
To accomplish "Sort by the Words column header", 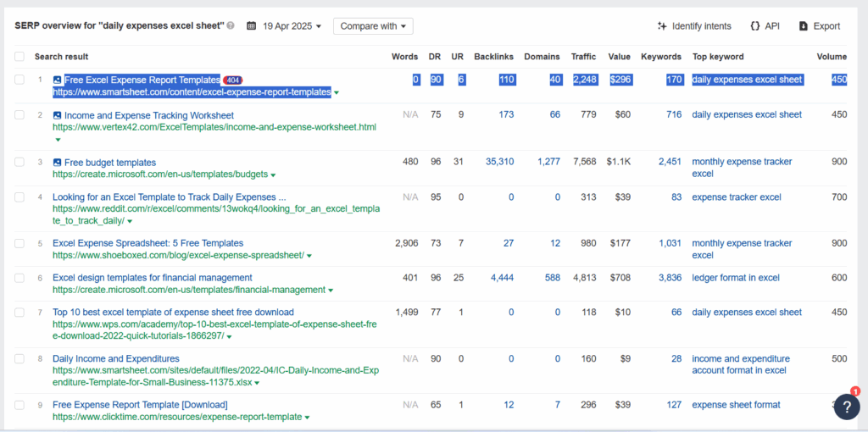I will click(404, 57).
